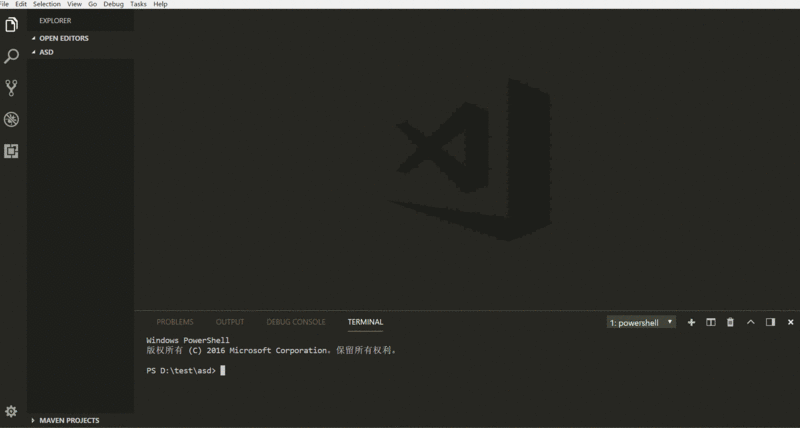The image size is (800, 428).
Task: Open the Manage gear settings icon
Action: click(x=11, y=411)
